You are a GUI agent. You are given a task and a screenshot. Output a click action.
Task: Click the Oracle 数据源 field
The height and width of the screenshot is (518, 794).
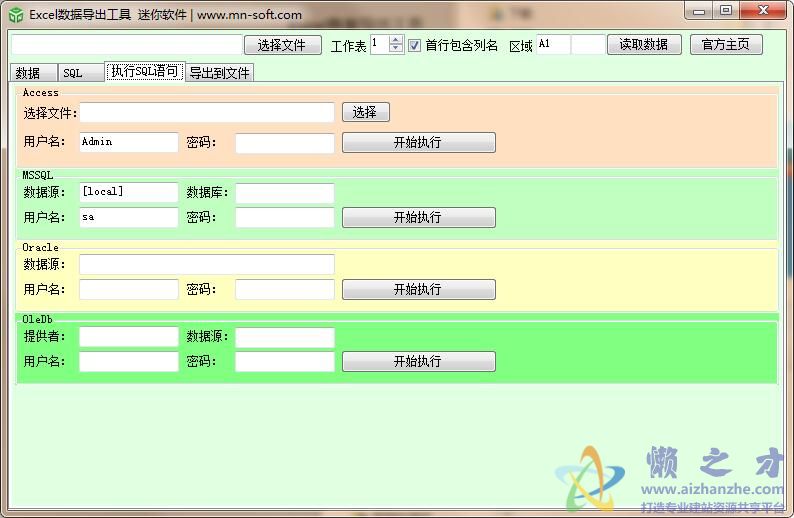(x=207, y=264)
